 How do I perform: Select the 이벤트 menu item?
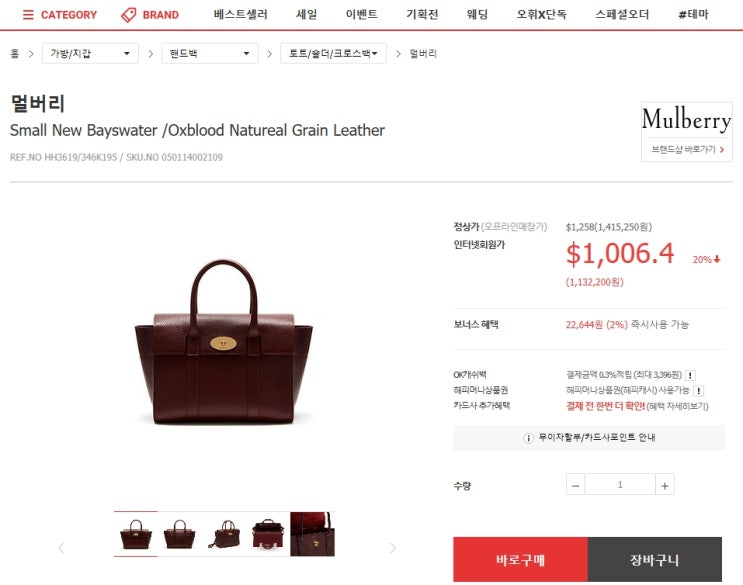tap(362, 14)
